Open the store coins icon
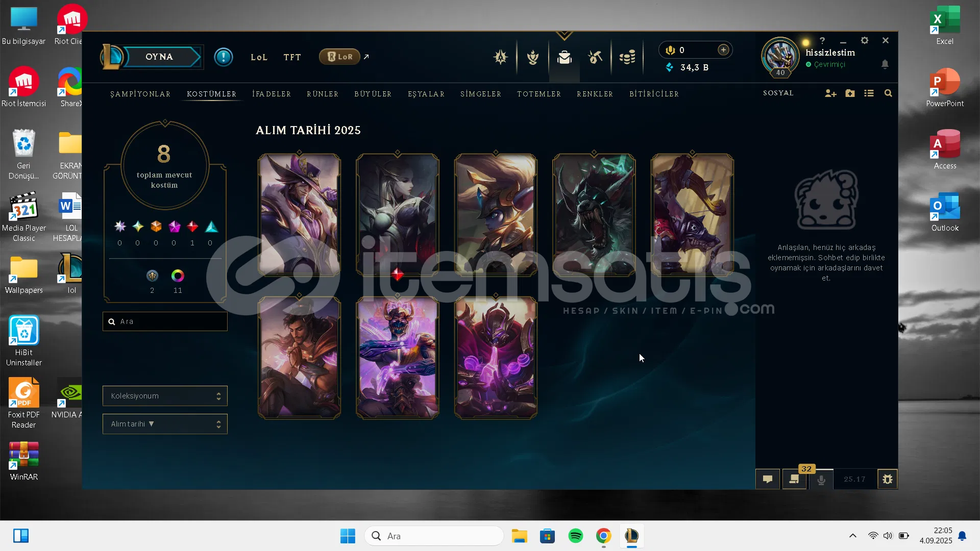The image size is (980, 551). pyautogui.click(x=627, y=57)
